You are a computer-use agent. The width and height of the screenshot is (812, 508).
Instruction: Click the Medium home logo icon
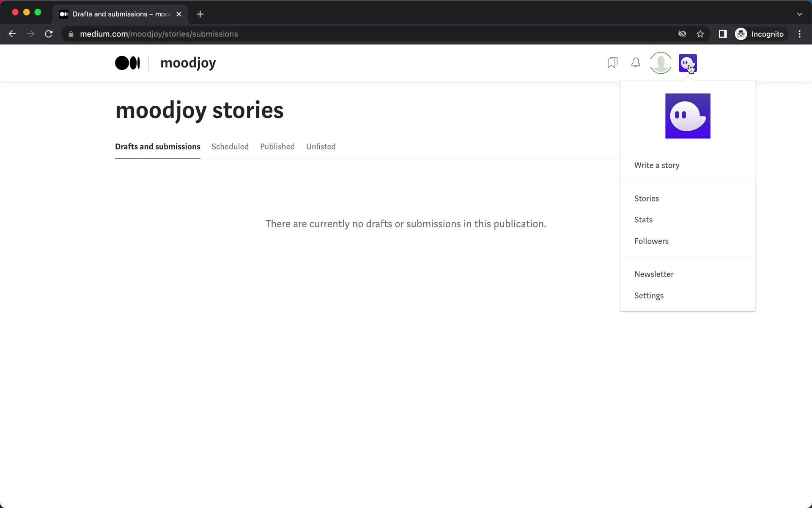[127, 63]
